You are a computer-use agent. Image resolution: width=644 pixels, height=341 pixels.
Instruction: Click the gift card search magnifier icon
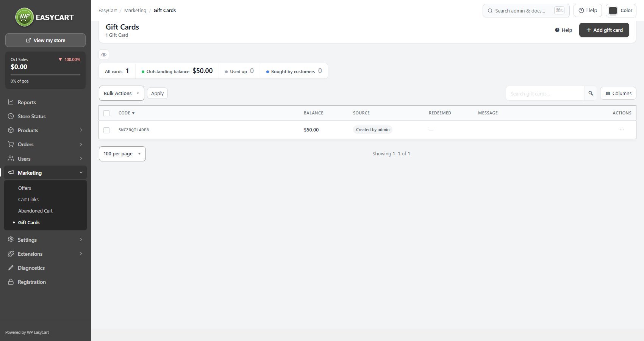(591, 93)
